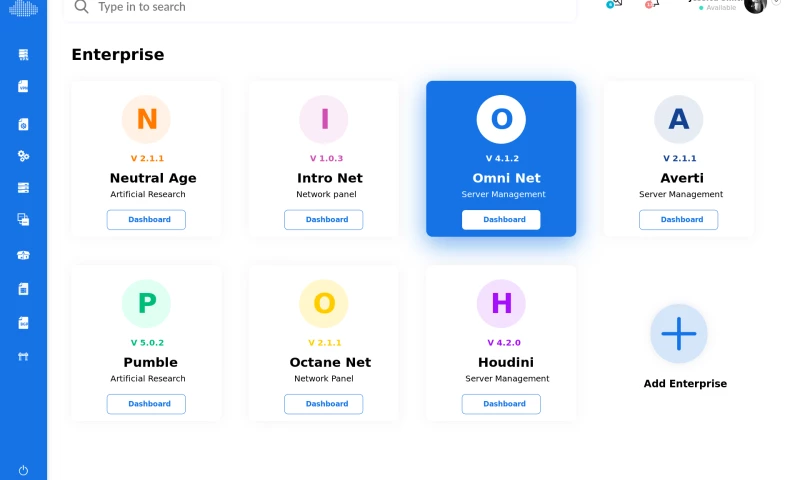Select the linked-circles icon in sidebar
This screenshot has width=800, height=480.
tap(23, 156)
